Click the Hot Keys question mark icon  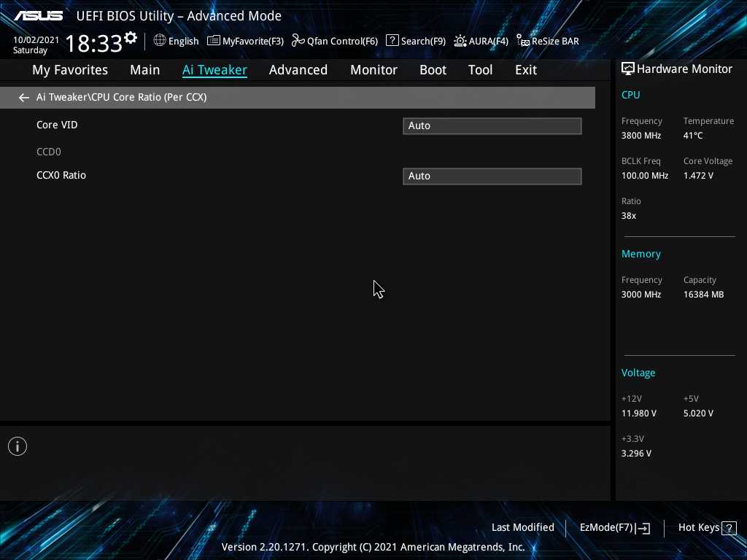728,528
